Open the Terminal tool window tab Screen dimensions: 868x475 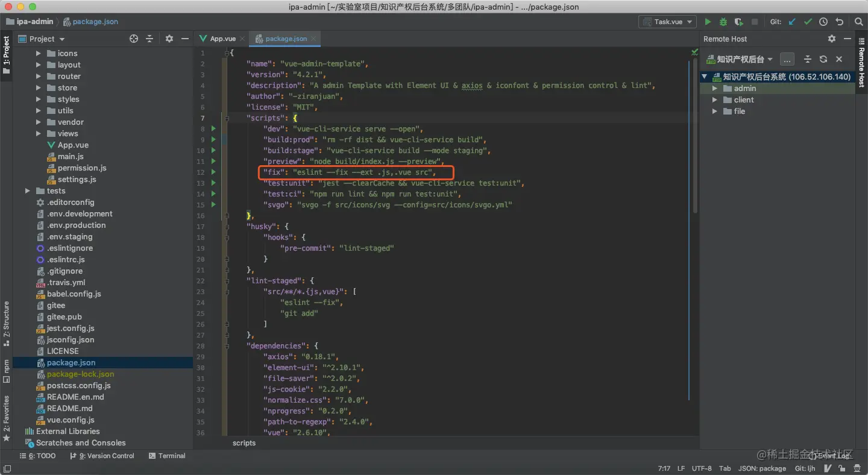(167, 456)
